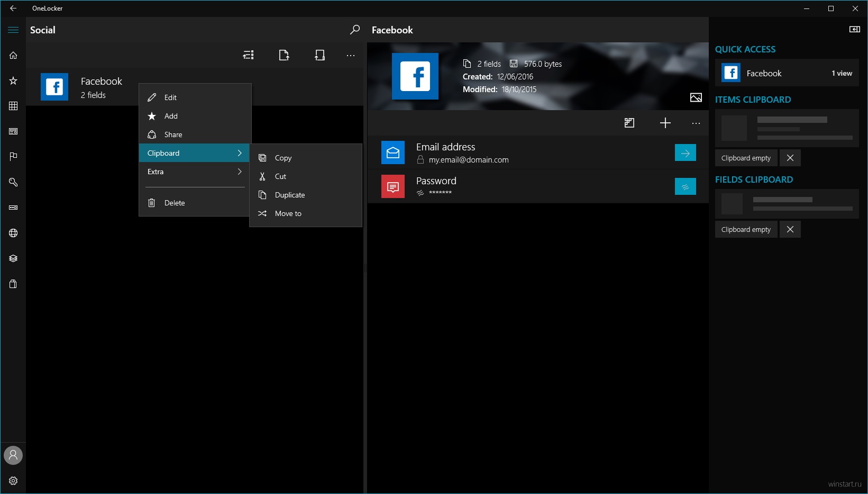Click the sort list toolbar icon
This screenshot has width=868, height=494.
(248, 55)
